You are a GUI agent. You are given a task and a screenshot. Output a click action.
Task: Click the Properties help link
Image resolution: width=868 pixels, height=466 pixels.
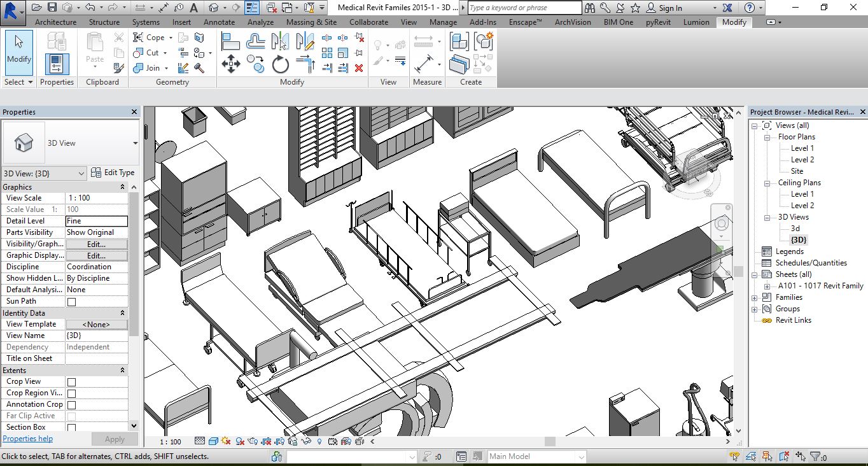pyautogui.click(x=27, y=439)
